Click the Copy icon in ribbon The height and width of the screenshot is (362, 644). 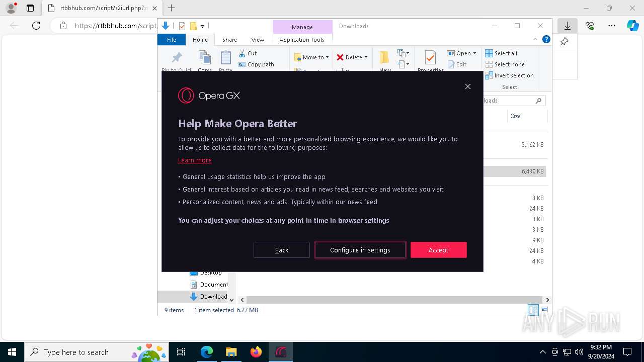[204, 58]
